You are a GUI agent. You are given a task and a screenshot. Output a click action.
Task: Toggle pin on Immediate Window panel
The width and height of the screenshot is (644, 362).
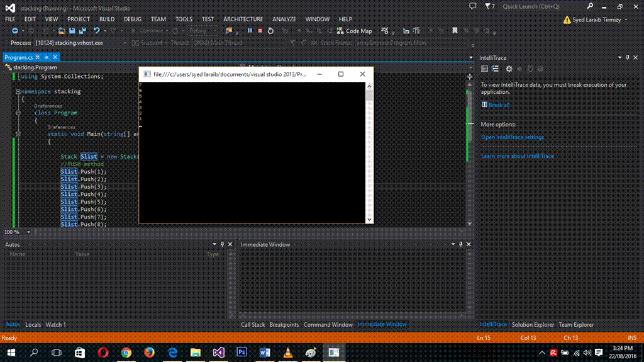pos(460,244)
